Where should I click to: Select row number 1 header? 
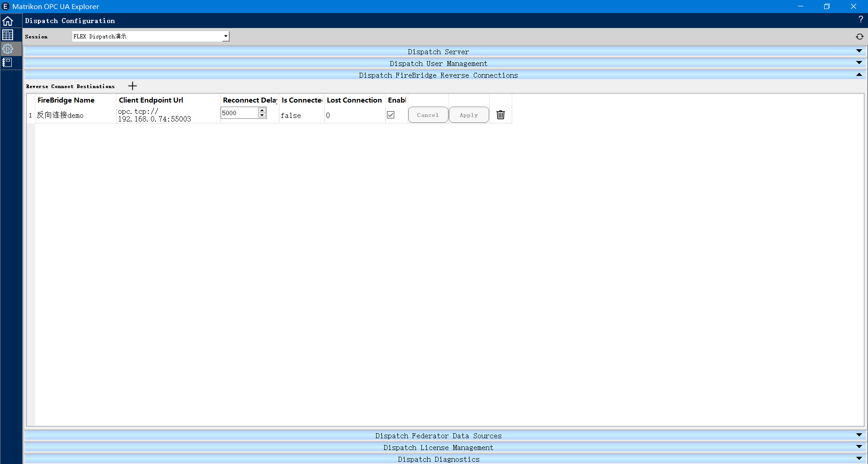click(x=30, y=115)
